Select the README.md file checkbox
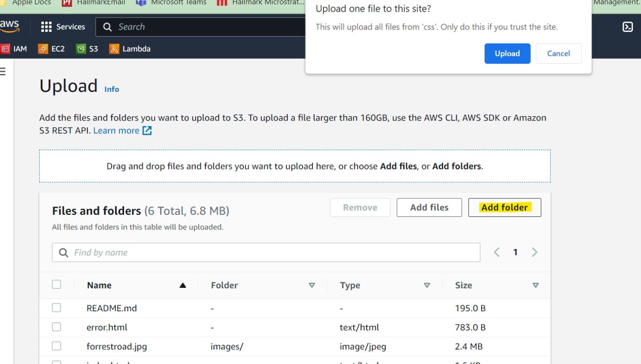The image size is (641, 364). pos(56,308)
